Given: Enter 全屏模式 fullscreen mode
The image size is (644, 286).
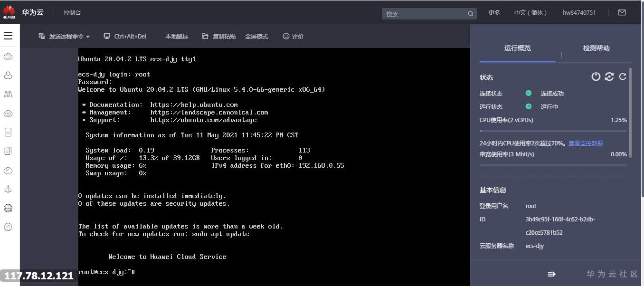Looking at the screenshot, I should point(256,36).
